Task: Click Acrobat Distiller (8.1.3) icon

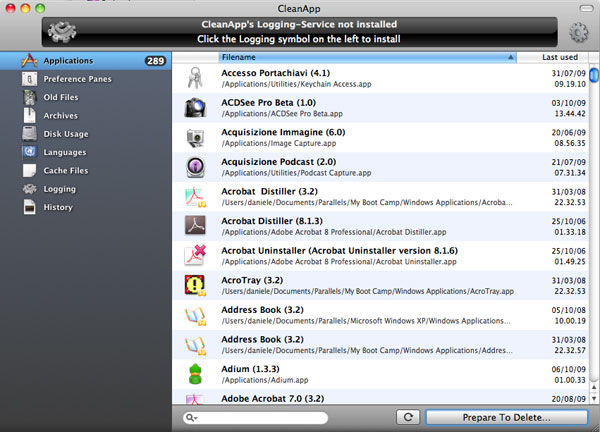Action: click(195, 225)
